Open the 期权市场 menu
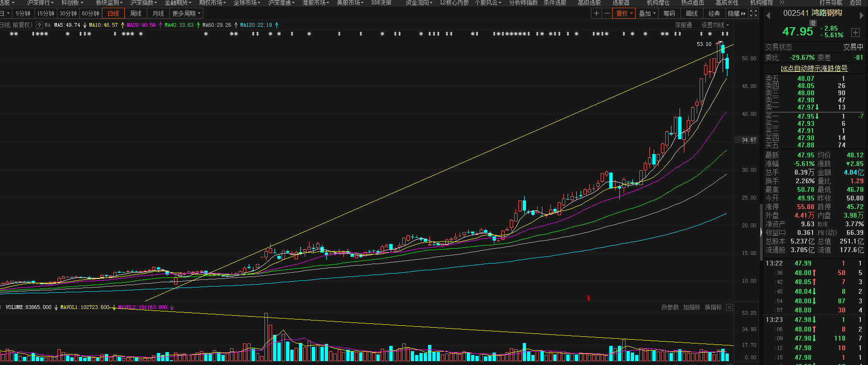 [213, 3]
